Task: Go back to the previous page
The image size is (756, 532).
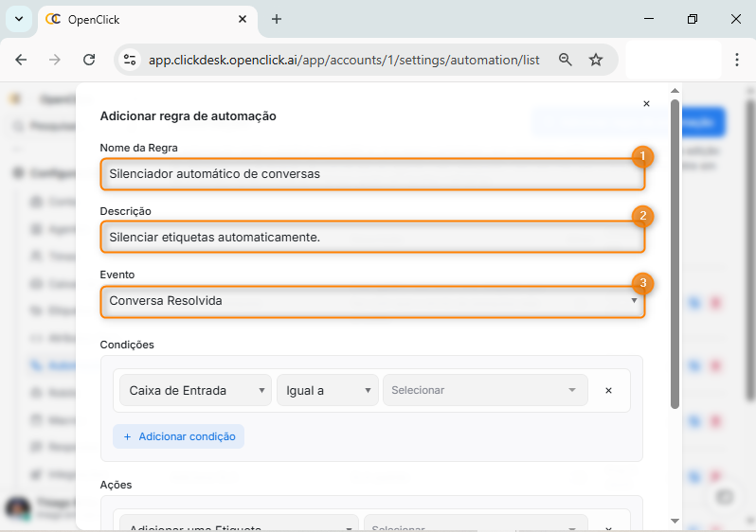Action: [x=21, y=60]
